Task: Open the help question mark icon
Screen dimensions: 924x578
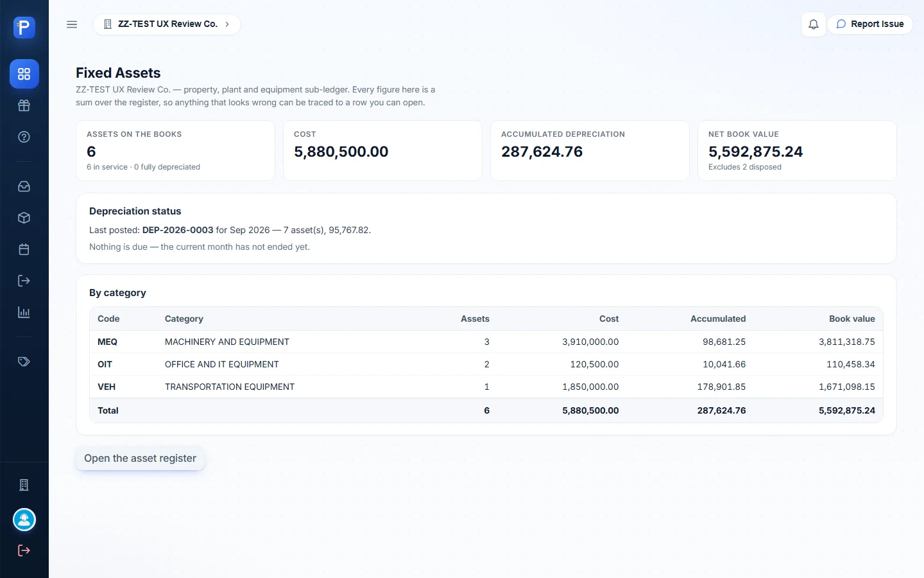Action: pos(24,137)
